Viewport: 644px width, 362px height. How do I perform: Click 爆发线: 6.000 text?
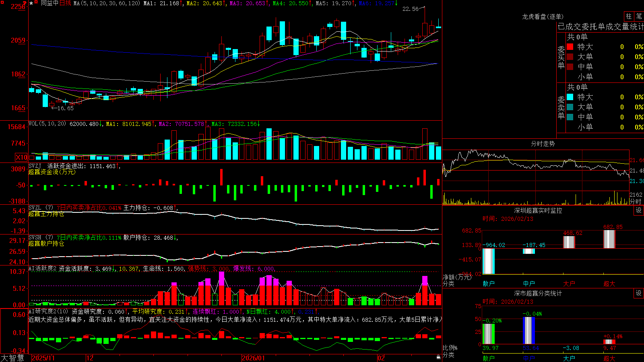254,269
